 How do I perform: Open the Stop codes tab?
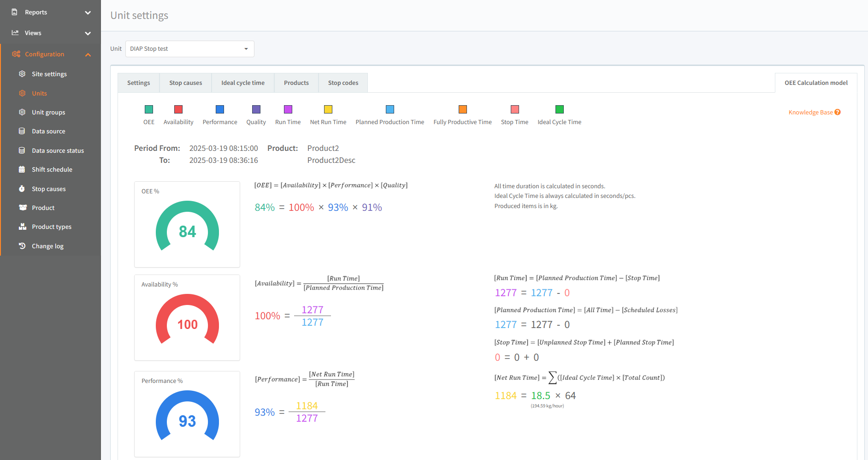click(x=343, y=83)
